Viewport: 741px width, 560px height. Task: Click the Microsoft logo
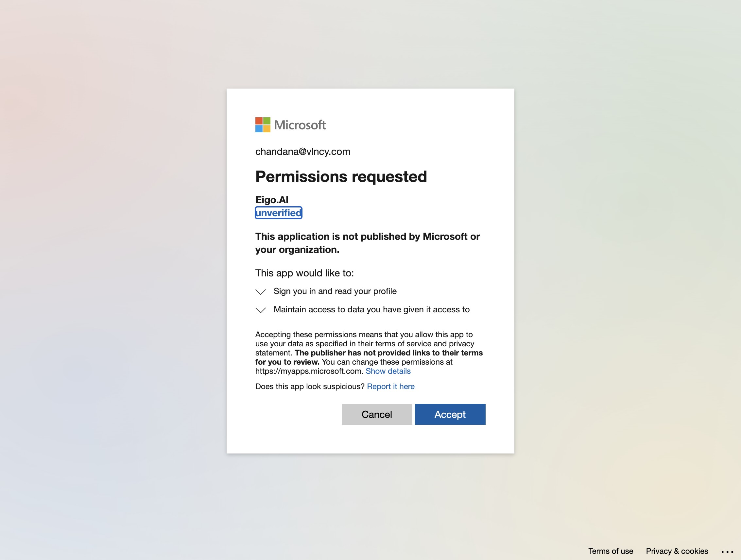(x=290, y=125)
